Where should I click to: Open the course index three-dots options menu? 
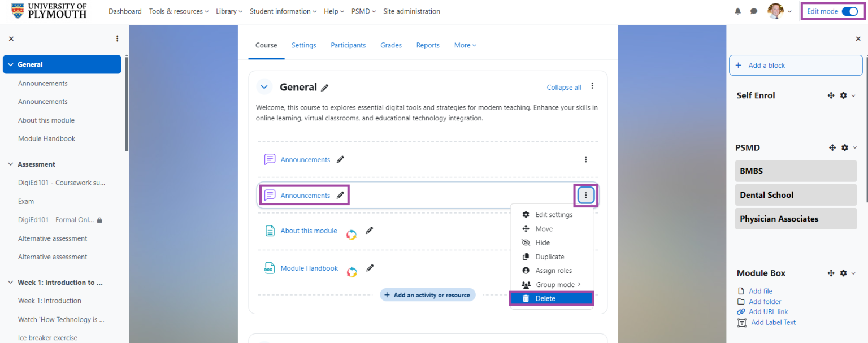(x=117, y=39)
